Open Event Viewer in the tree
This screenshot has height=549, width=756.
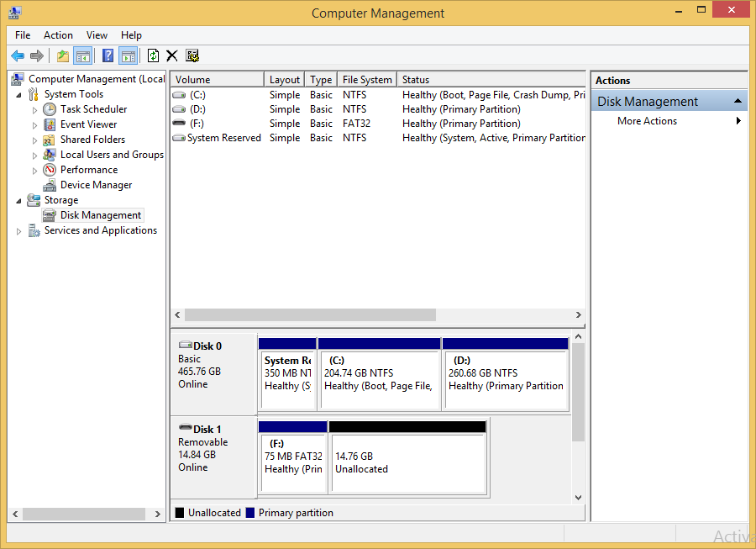click(88, 124)
